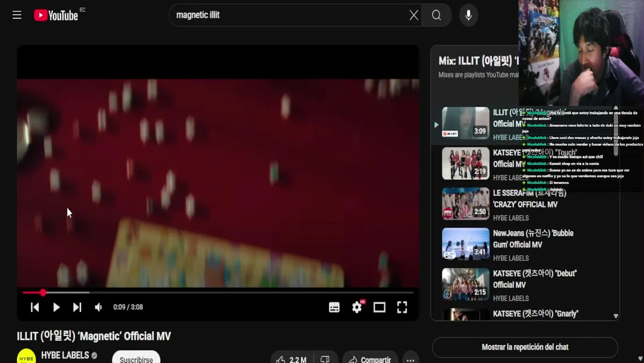The height and width of the screenshot is (363, 644).
Task: Mute the player volume speaker icon
Action: click(98, 307)
